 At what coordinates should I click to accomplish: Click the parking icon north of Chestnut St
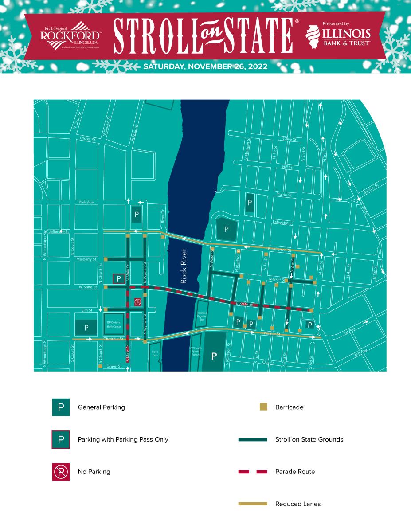[87, 328]
